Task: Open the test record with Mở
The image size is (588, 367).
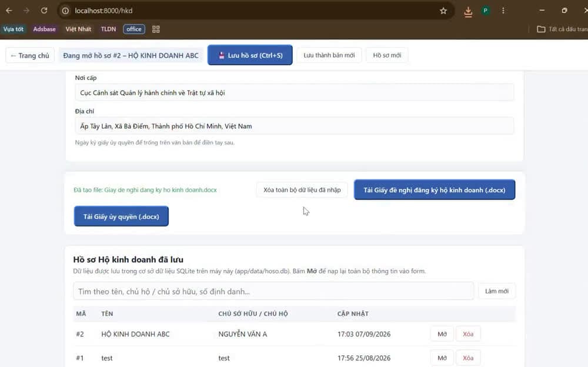Action: pyautogui.click(x=442, y=358)
